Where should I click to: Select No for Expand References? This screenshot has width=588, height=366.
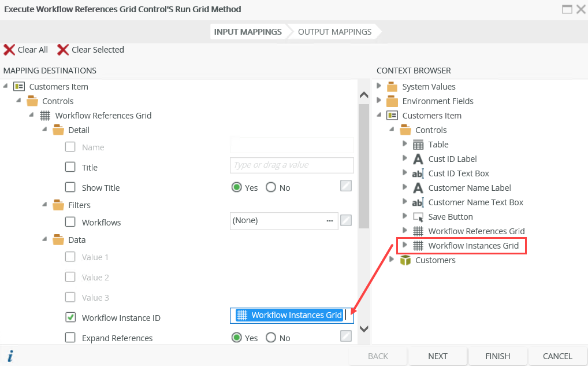[271, 338]
